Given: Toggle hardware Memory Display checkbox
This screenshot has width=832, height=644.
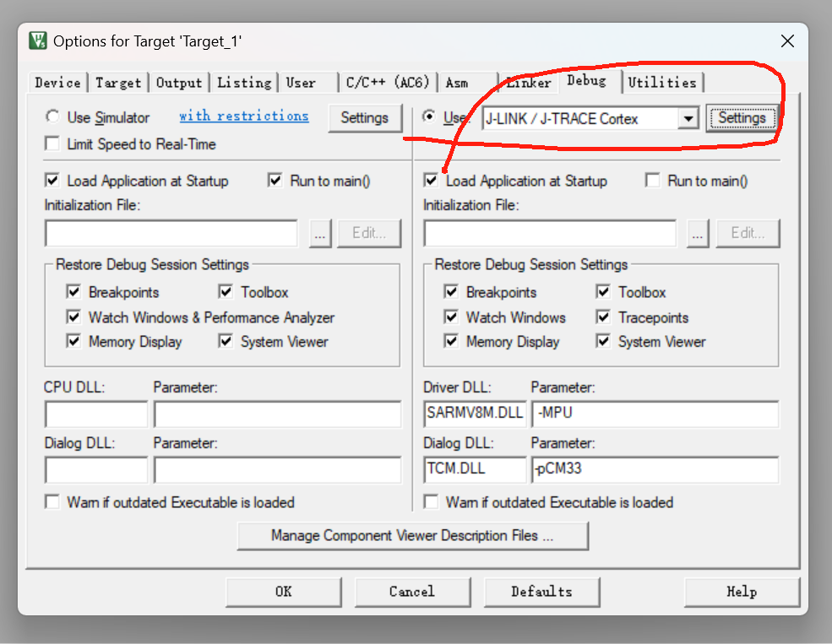Looking at the screenshot, I should click(451, 341).
